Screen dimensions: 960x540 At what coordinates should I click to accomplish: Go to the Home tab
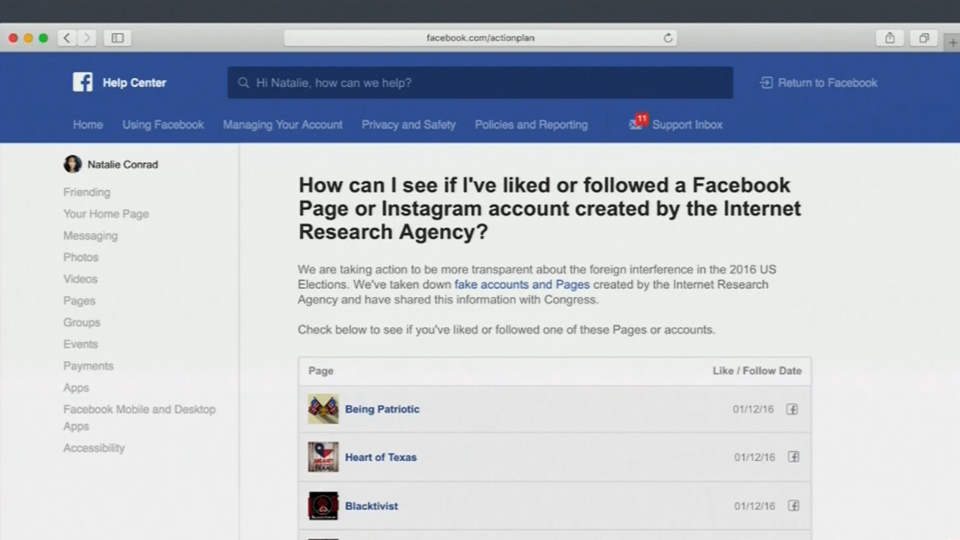pos(88,124)
